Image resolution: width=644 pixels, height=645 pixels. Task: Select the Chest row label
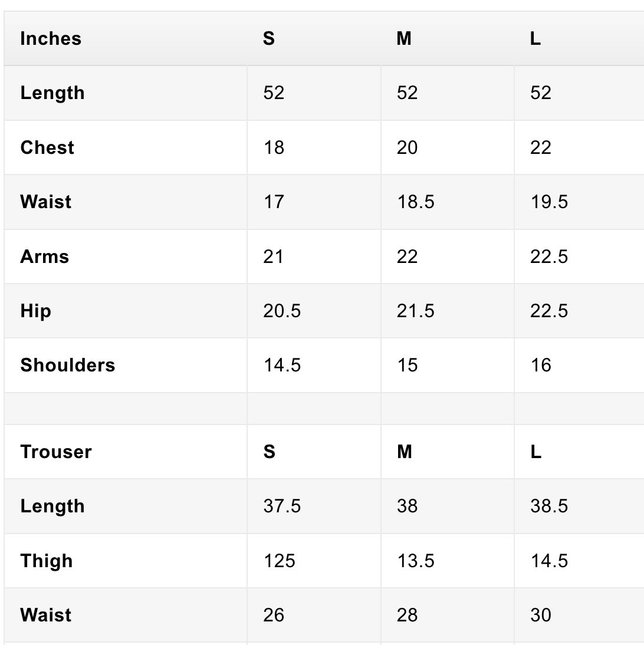pyautogui.click(x=47, y=147)
